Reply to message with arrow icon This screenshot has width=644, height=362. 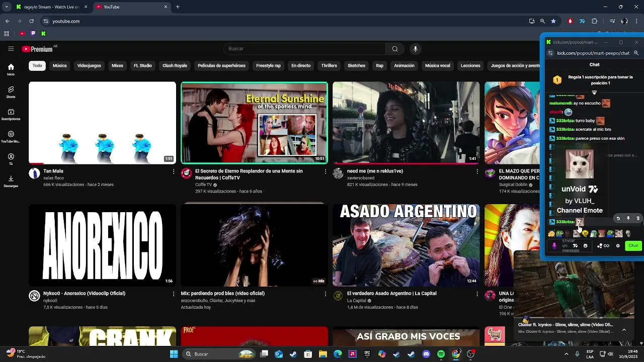click(x=618, y=219)
